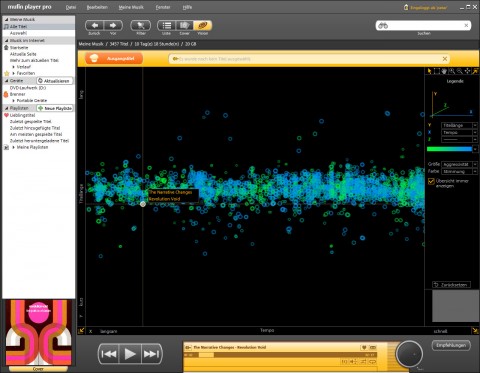The height and width of the screenshot is (373, 480).
Task: Click the bottom-left corner arrow of the graph
Action: (x=81, y=331)
